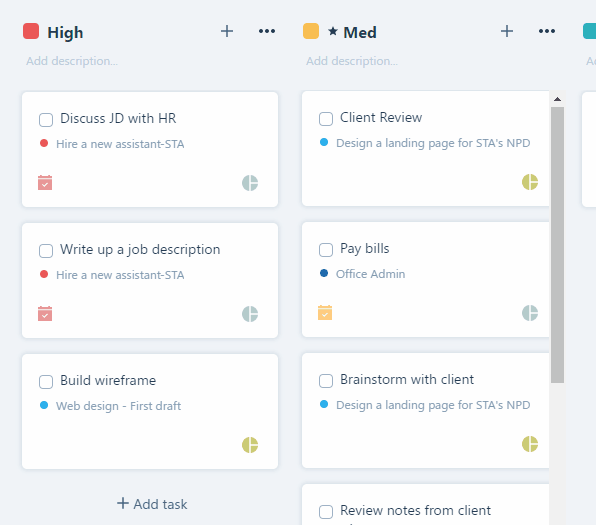
Task: Click the assignee avatar on Client Review card
Action: tap(530, 182)
